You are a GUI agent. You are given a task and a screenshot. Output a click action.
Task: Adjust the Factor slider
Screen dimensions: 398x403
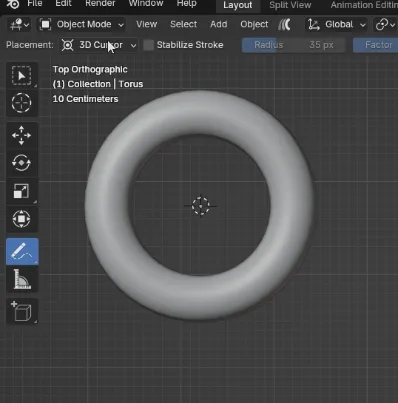coord(375,45)
